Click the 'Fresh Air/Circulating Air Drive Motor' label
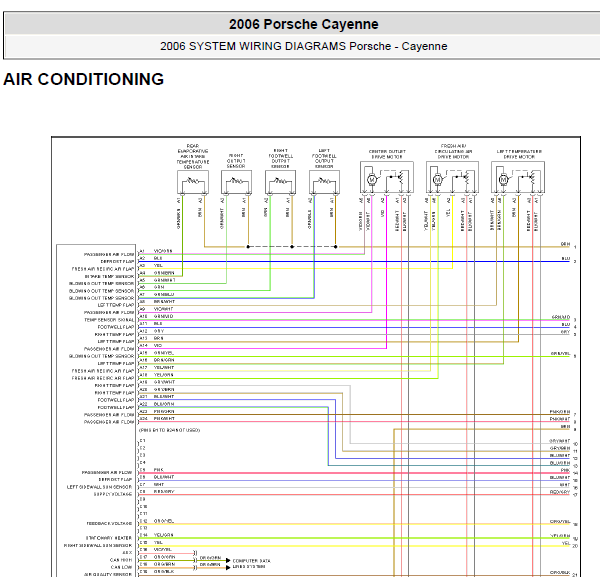Image resolution: width=600 pixels, height=577 pixels. tap(453, 152)
